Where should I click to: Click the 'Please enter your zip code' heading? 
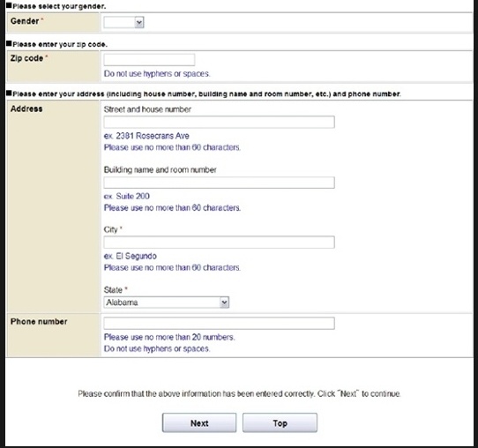point(60,44)
